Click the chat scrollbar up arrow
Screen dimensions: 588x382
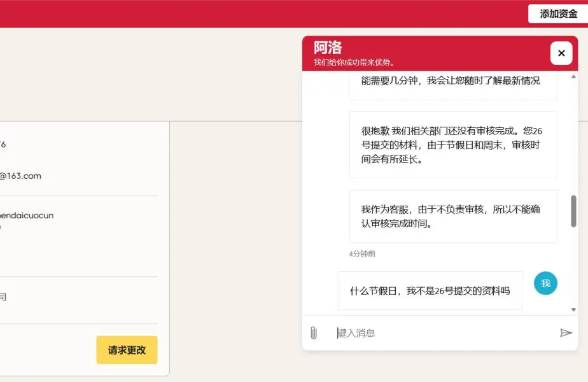pos(573,76)
